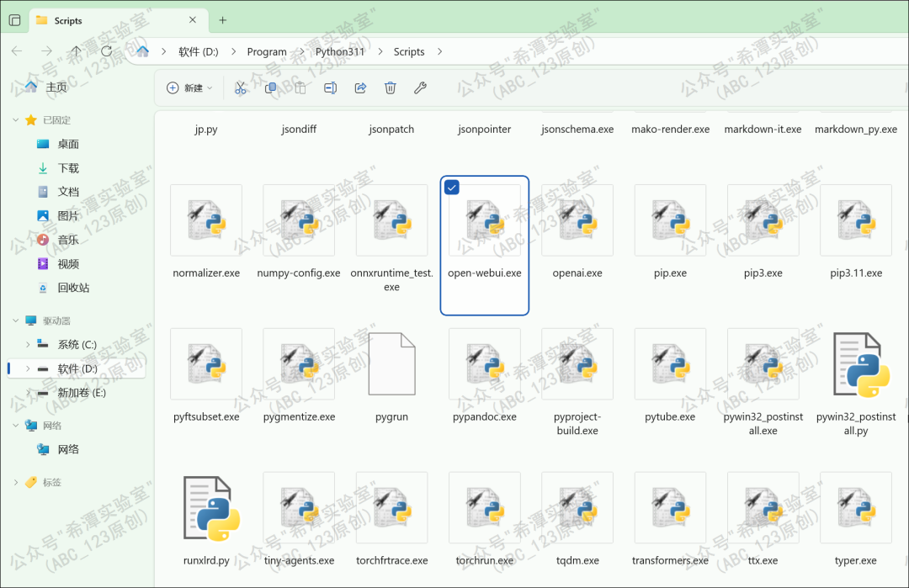Image resolution: width=909 pixels, height=588 pixels.
Task: Click the mako-render.exe file name
Action: tap(670, 130)
